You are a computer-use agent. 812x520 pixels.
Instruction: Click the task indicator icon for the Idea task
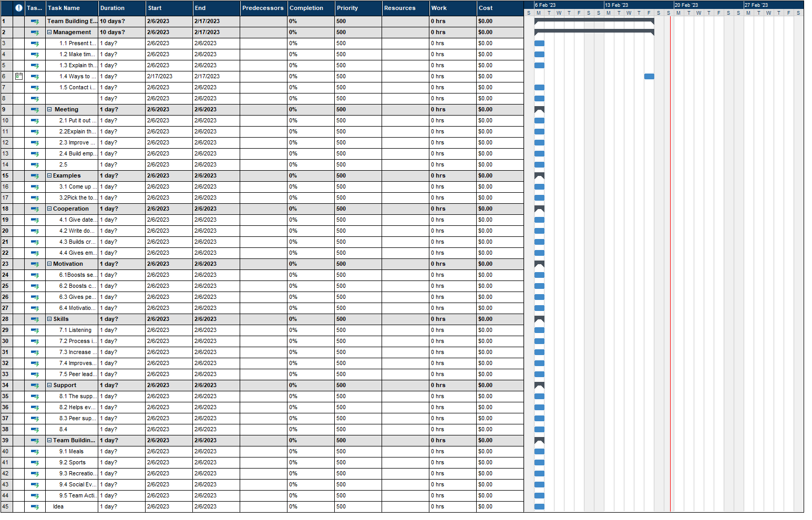click(x=34, y=506)
